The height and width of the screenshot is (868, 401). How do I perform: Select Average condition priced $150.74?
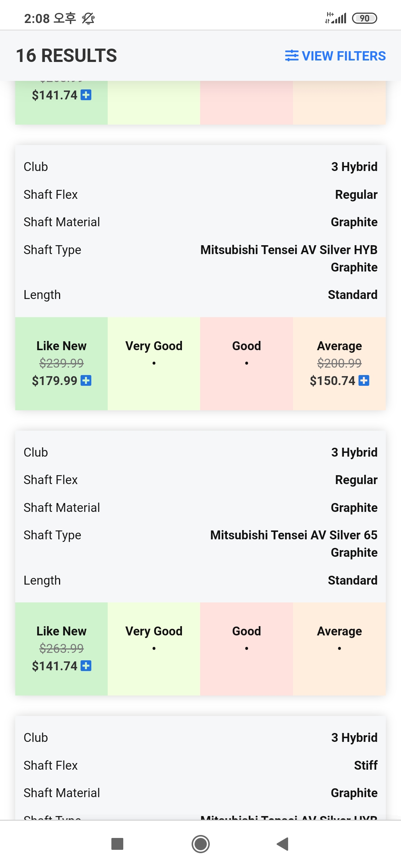(x=339, y=363)
